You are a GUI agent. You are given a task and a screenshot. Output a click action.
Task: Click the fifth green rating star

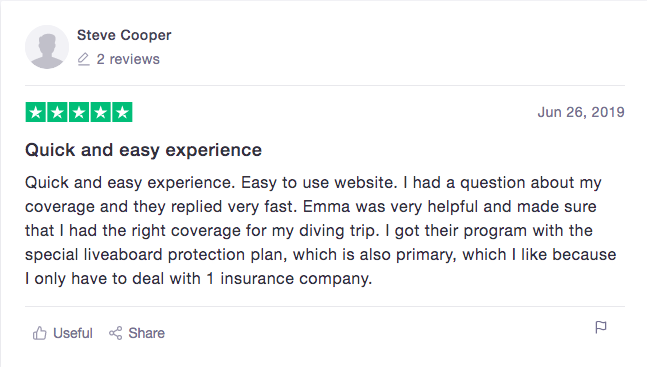(x=122, y=112)
